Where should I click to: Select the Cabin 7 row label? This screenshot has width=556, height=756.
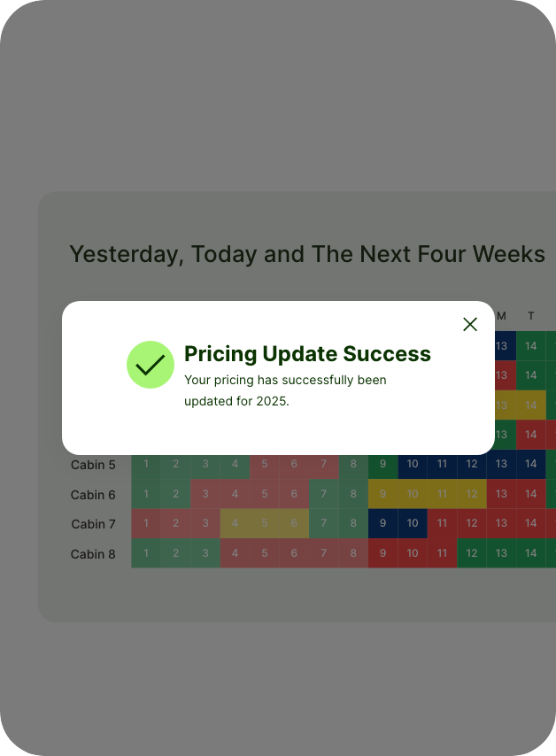coord(93,524)
